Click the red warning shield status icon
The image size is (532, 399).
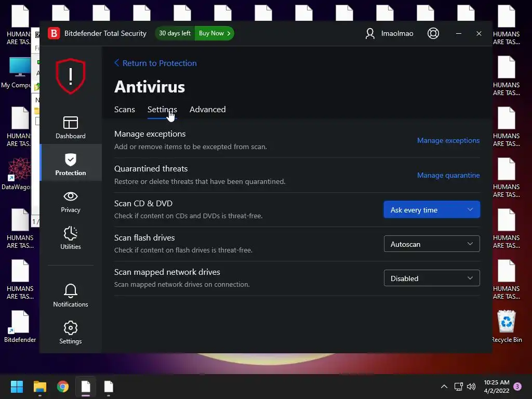point(71,76)
